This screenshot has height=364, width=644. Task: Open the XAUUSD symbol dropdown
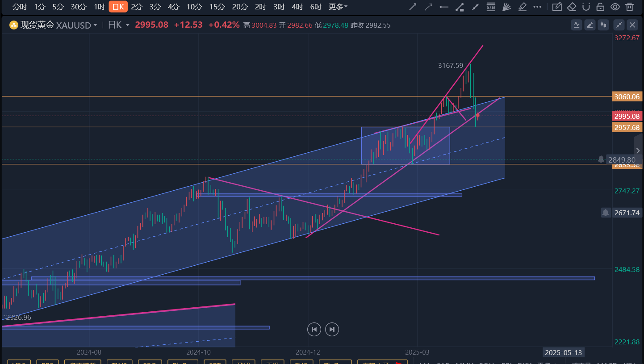95,25
